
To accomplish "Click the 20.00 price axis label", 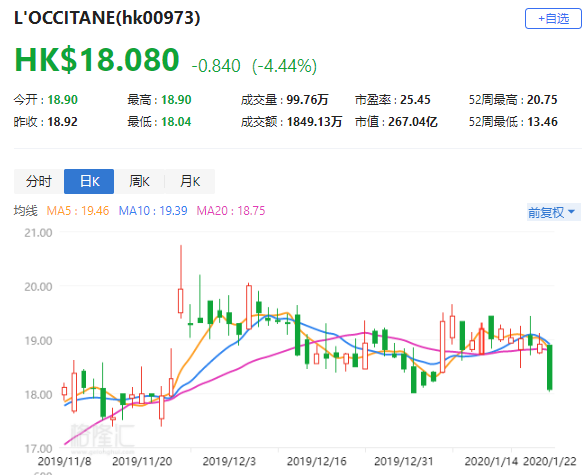I will pos(38,287).
